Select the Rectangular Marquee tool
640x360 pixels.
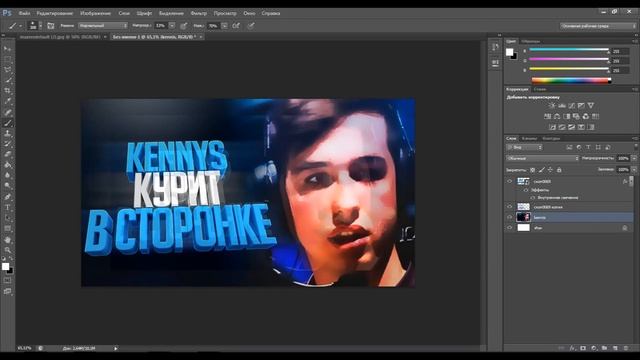point(8,59)
